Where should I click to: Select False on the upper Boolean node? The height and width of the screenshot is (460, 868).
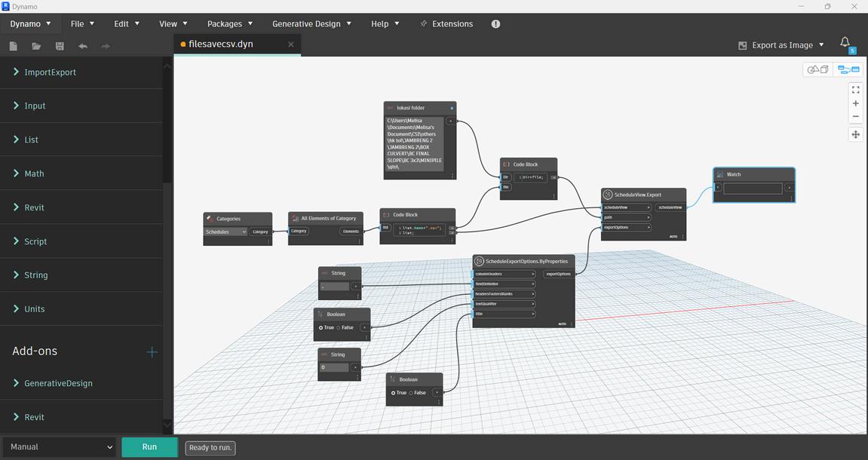pos(339,328)
